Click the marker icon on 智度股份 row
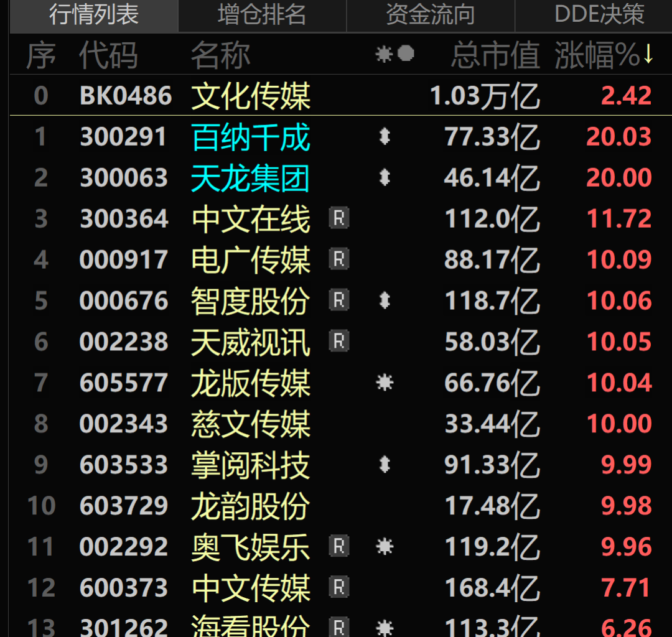Viewport: 672px width, 637px height. click(385, 300)
